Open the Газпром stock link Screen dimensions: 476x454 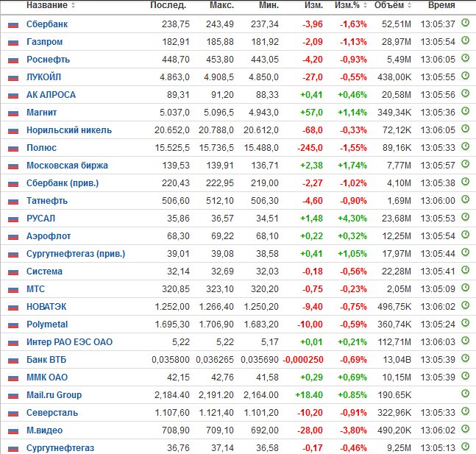point(45,42)
